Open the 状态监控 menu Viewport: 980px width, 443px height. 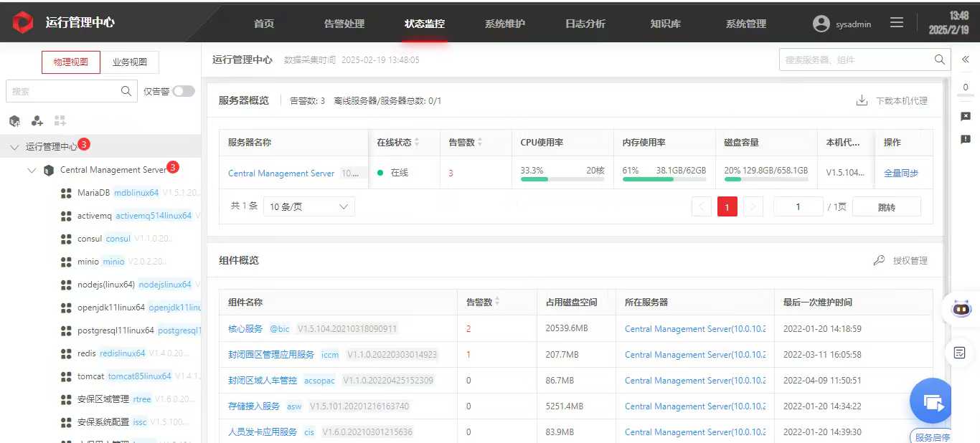click(x=425, y=24)
